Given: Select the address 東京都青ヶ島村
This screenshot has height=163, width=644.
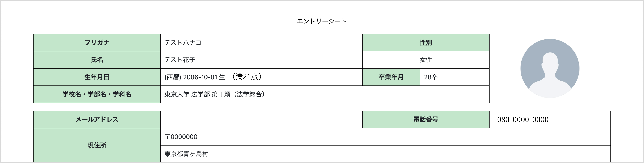Looking at the screenshot, I should [x=186, y=154].
